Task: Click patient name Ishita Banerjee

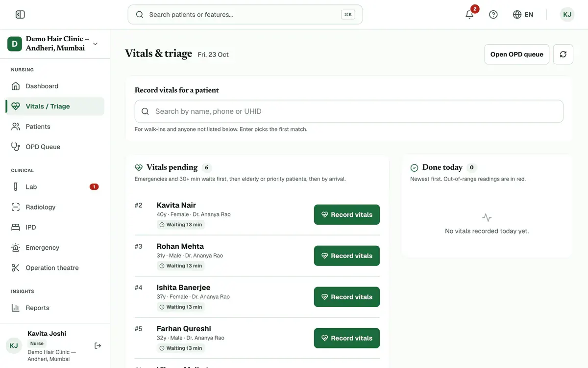Action: pos(184,288)
